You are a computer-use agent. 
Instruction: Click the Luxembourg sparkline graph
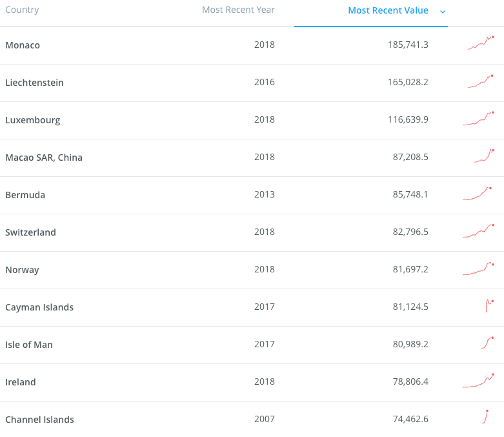click(478, 119)
